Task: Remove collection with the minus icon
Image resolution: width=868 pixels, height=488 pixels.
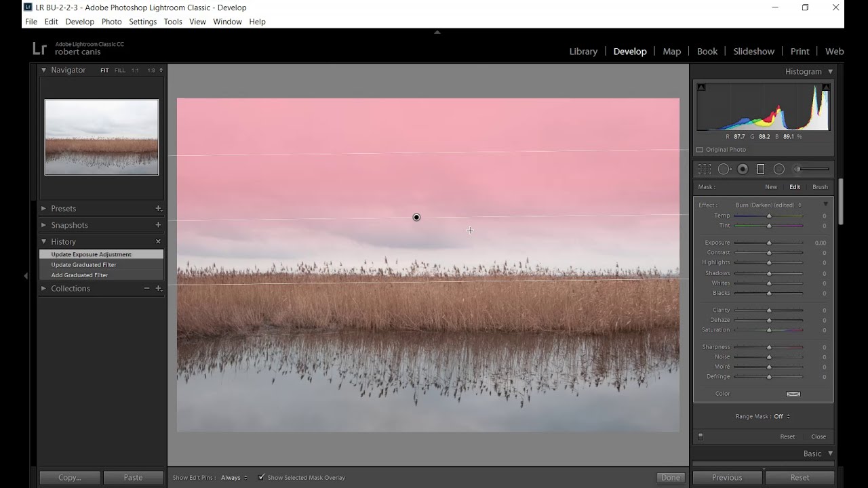Action: (x=146, y=289)
